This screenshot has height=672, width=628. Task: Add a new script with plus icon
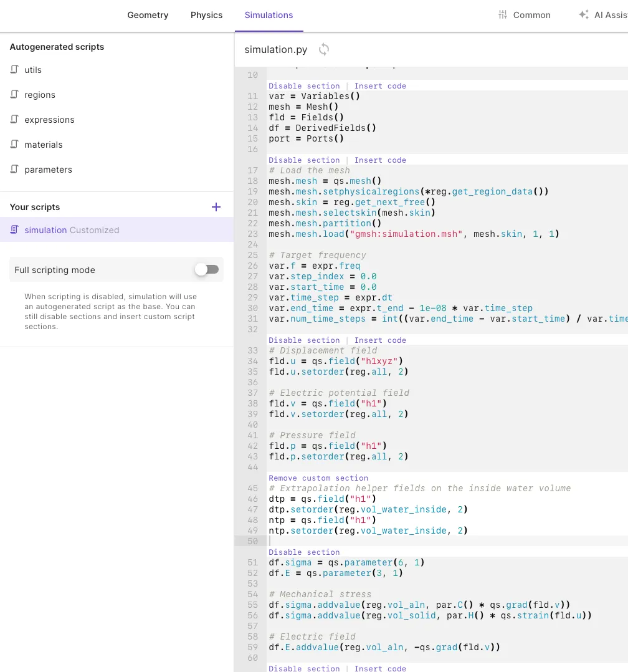click(x=216, y=207)
